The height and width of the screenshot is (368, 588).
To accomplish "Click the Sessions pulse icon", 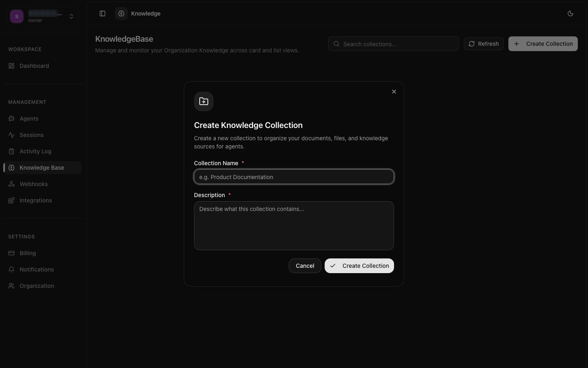I will click(11, 135).
